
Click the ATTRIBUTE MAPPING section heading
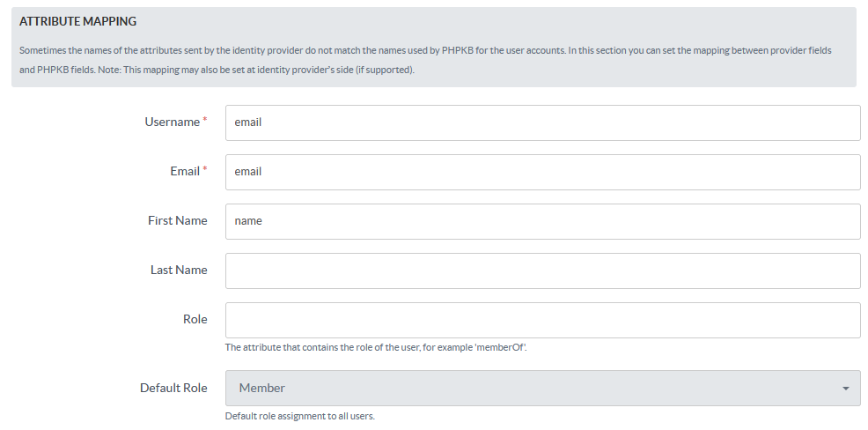pos(77,21)
